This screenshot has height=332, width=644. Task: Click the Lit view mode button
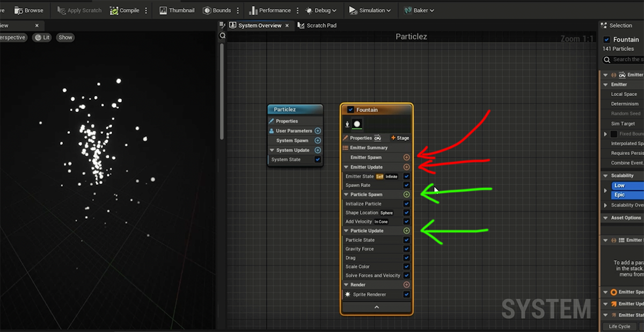[x=42, y=38]
